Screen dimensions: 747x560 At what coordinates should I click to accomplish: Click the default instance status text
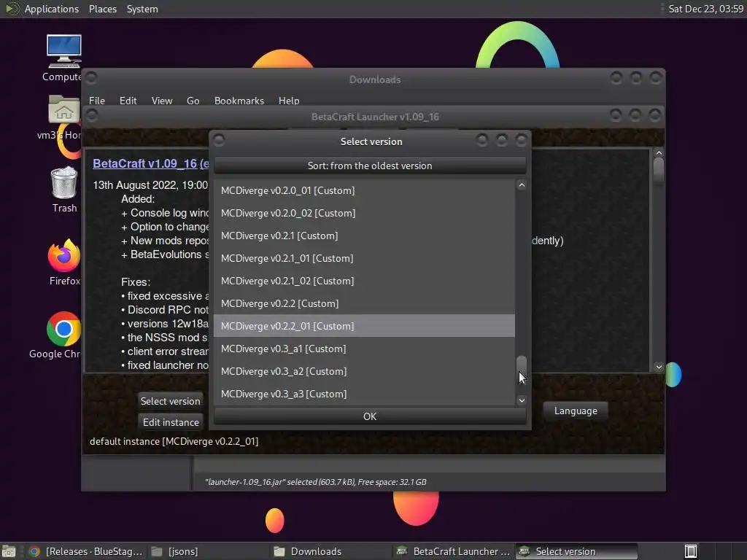tap(174, 441)
